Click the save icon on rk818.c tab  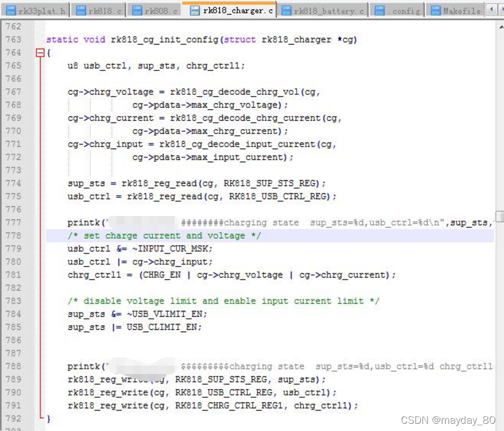(x=81, y=11)
